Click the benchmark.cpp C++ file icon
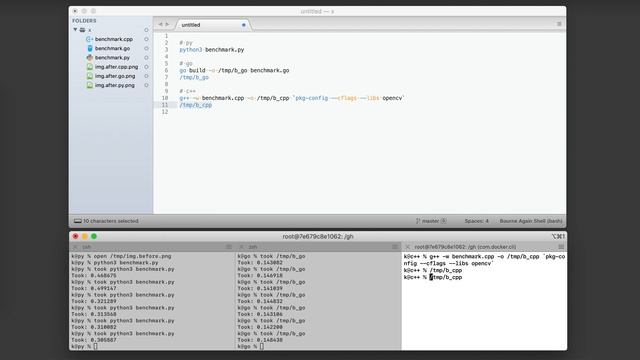The image size is (640, 360). [89, 39]
